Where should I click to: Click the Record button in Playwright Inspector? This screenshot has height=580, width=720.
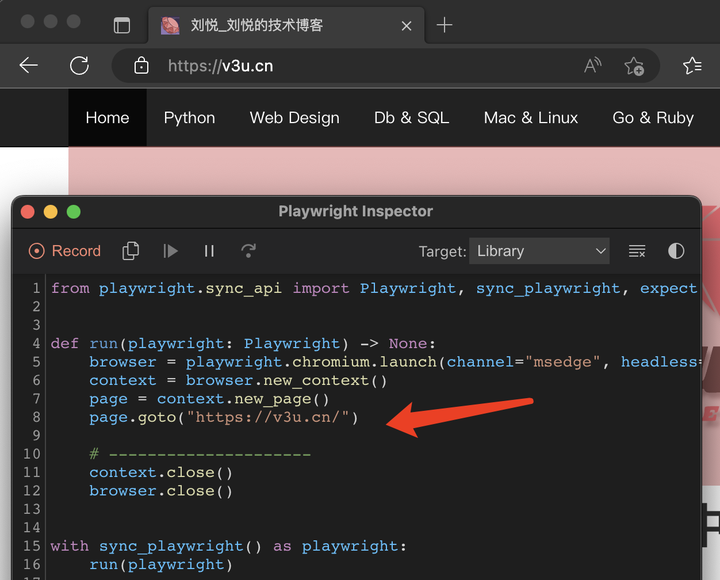(x=65, y=251)
